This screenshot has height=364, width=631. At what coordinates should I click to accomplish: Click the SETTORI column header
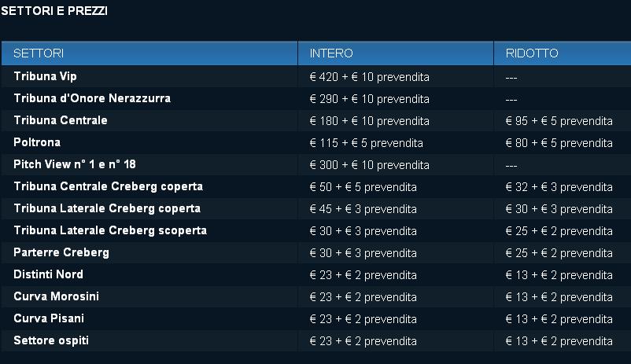[x=39, y=53]
